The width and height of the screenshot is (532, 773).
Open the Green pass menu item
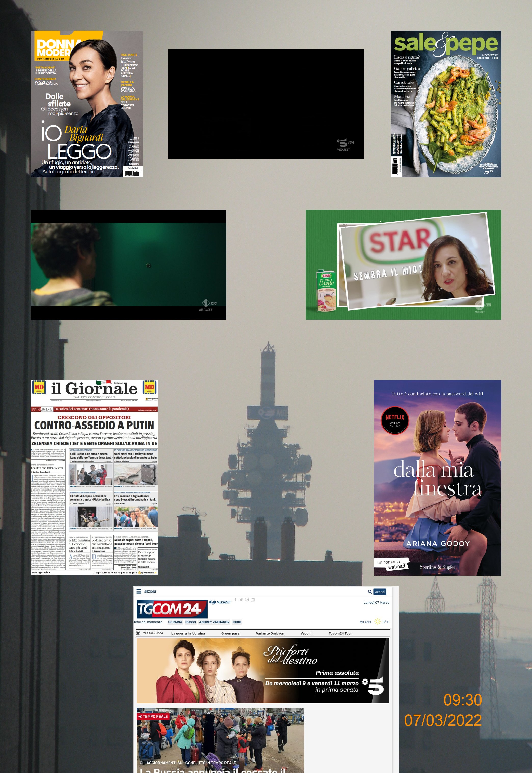230,633
